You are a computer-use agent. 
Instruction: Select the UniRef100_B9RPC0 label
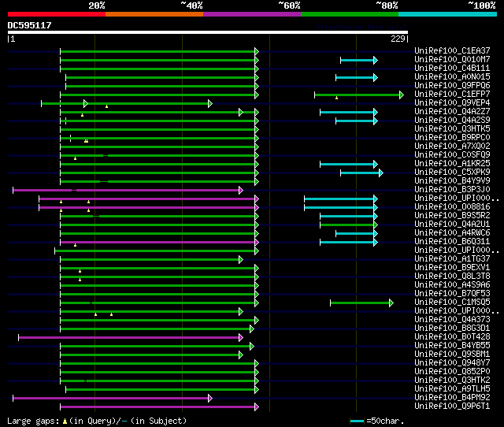coord(452,138)
